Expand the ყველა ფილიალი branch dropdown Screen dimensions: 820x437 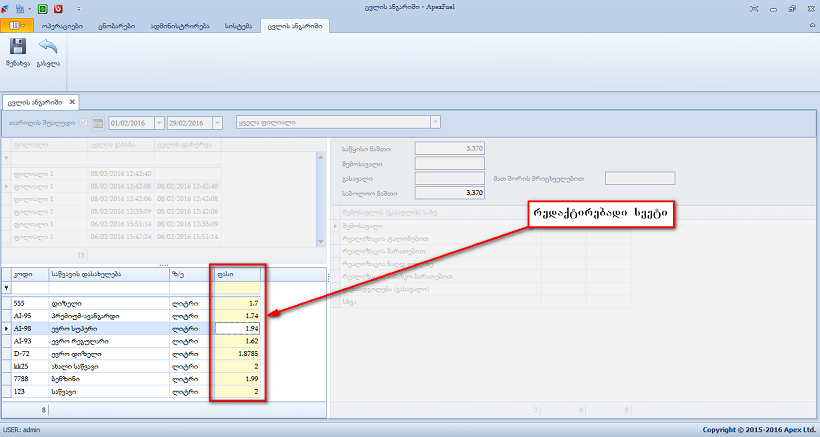[x=436, y=123]
